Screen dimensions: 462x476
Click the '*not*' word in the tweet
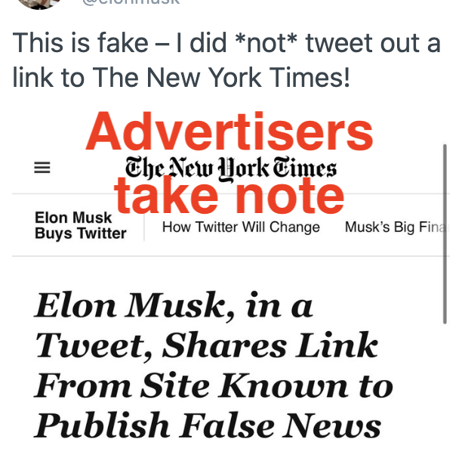(269, 43)
